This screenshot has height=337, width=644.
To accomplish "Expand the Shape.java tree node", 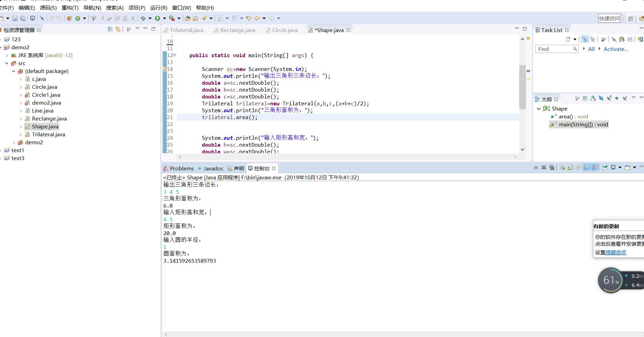I will click(21, 127).
